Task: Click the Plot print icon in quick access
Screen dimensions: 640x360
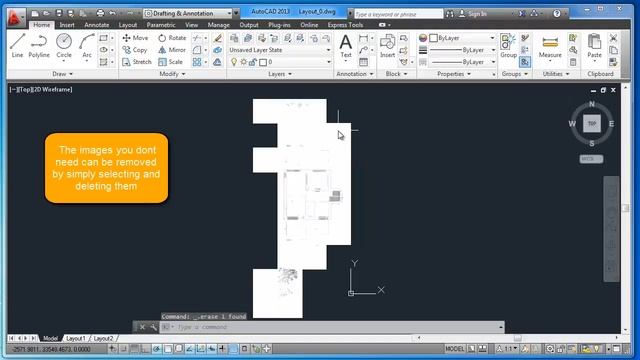Action: pos(100,13)
